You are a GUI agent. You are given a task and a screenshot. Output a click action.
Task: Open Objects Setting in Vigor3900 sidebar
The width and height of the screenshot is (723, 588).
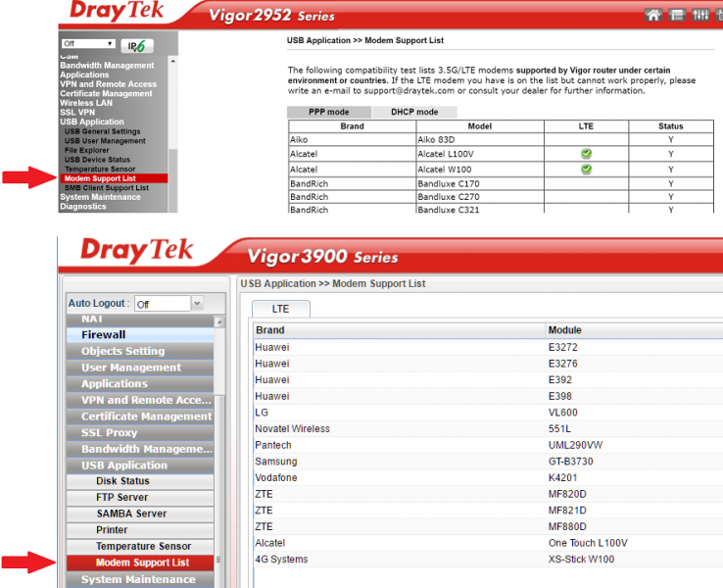tap(140, 351)
